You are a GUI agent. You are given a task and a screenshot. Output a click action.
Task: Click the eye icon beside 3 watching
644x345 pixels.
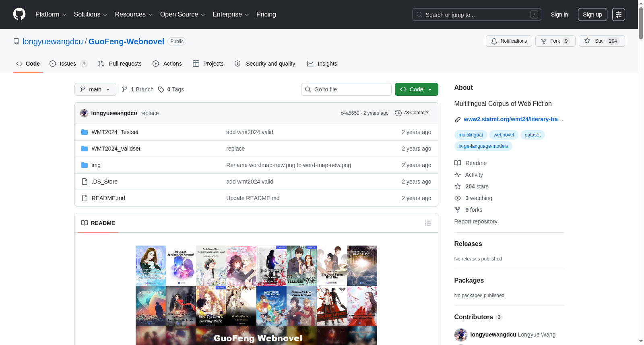(x=458, y=198)
